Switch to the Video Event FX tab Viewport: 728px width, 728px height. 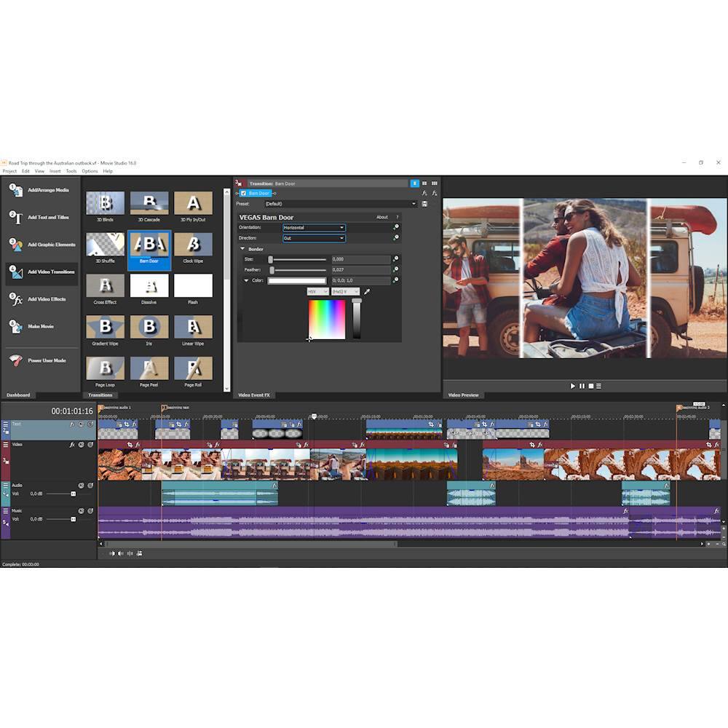[254, 395]
